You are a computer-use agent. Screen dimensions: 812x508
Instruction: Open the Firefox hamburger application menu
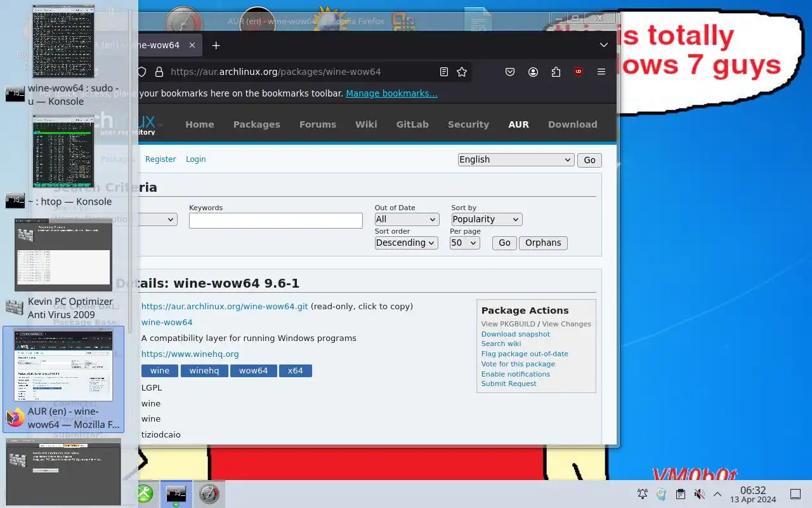[x=601, y=72]
